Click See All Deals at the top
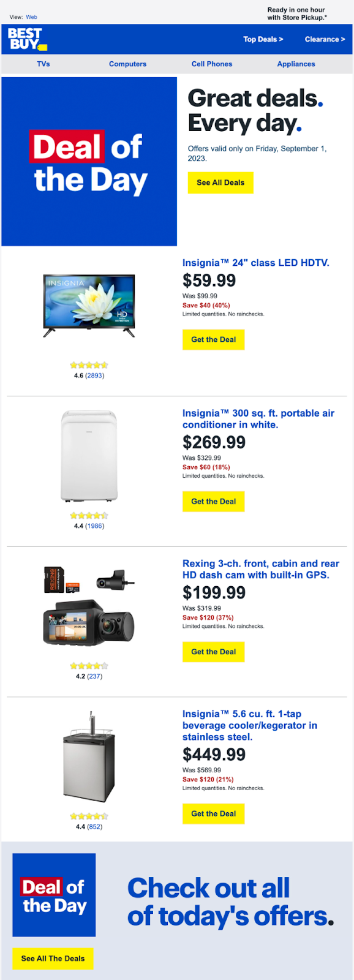Image resolution: width=354 pixels, height=980 pixels. coord(220,183)
